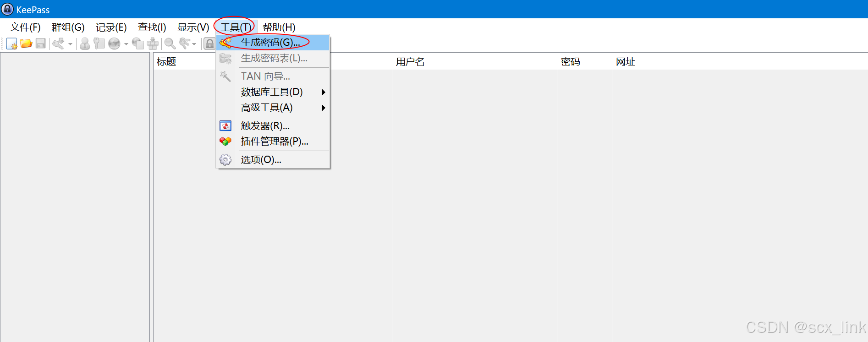
Task: Click the Open URL globe icon
Action: click(114, 43)
